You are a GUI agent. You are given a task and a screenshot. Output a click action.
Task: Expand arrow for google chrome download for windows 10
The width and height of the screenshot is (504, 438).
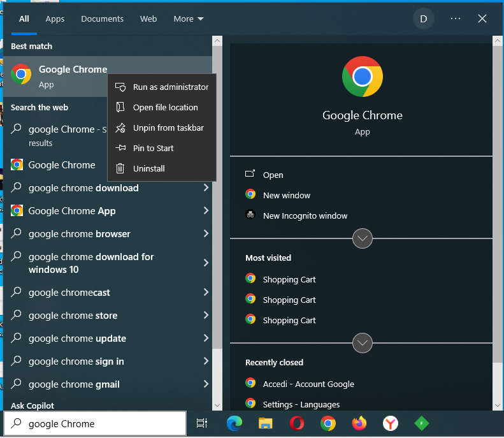[x=206, y=263]
